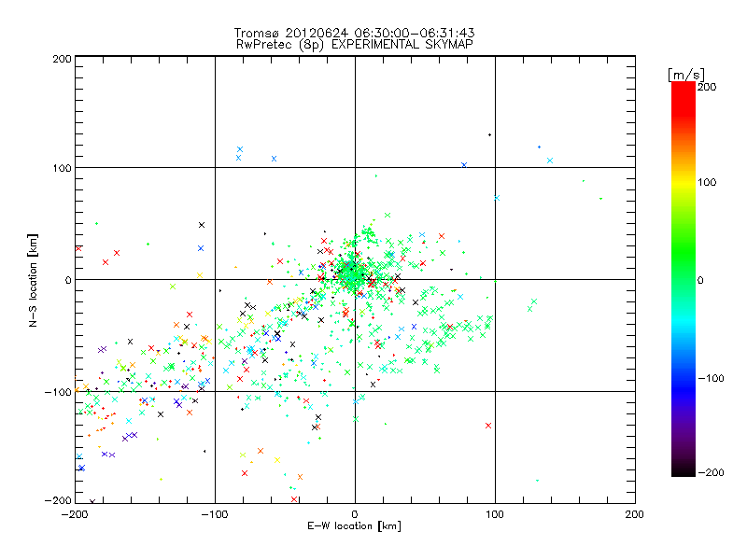Click the green 0 m/s colorbar band
This screenshot has height=560, width=747.
tap(684, 280)
